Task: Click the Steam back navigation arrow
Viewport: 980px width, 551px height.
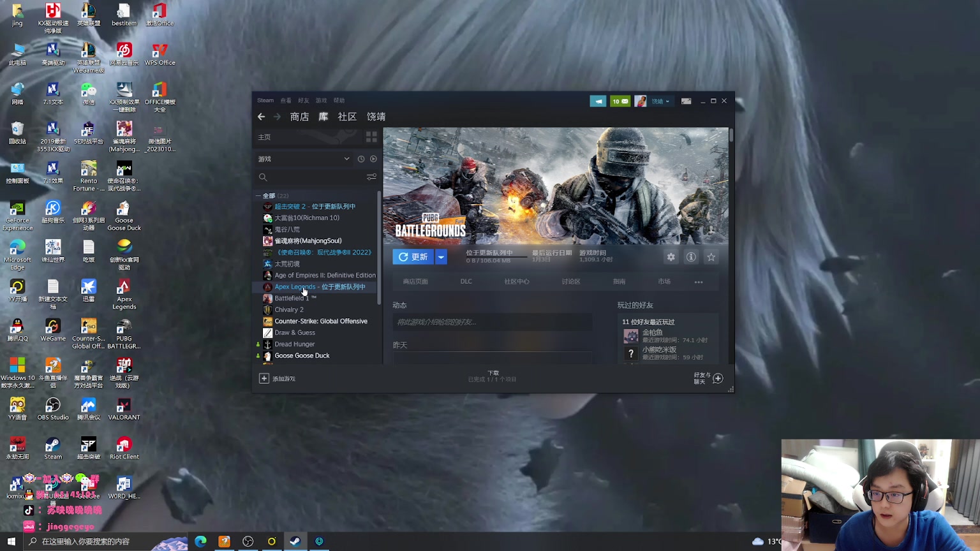Action: click(x=261, y=117)
